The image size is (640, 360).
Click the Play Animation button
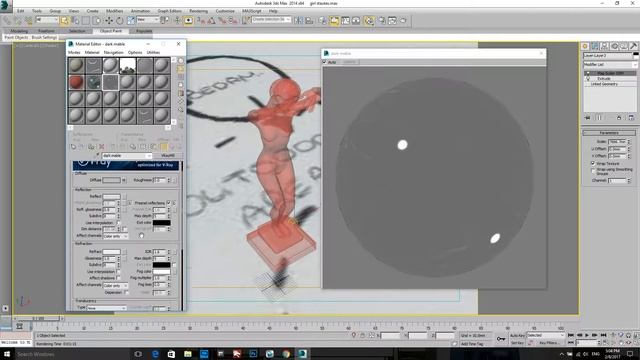pyautogui.click(x=587, y=335)
